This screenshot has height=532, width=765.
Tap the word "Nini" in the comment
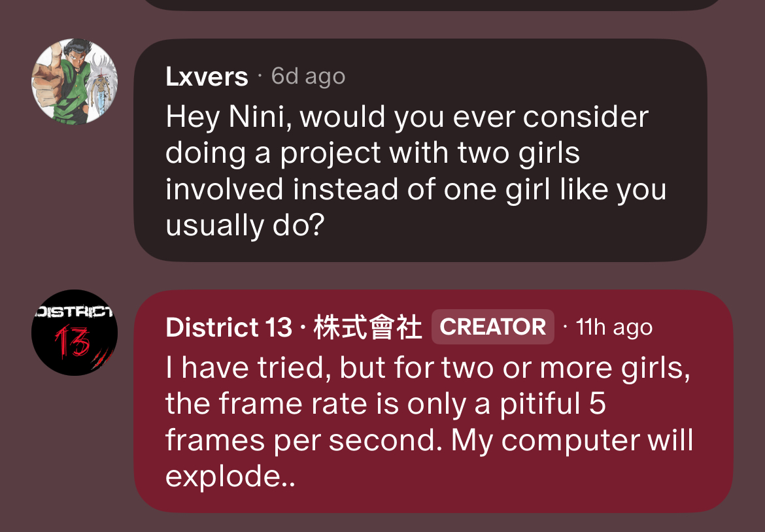point(259,118)
